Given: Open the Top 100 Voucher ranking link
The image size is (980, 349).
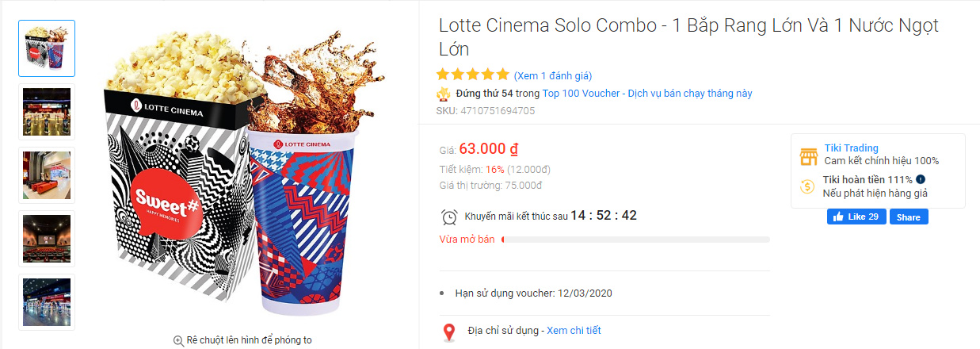Looking at the screenshot, I should (x=647, y=94).
